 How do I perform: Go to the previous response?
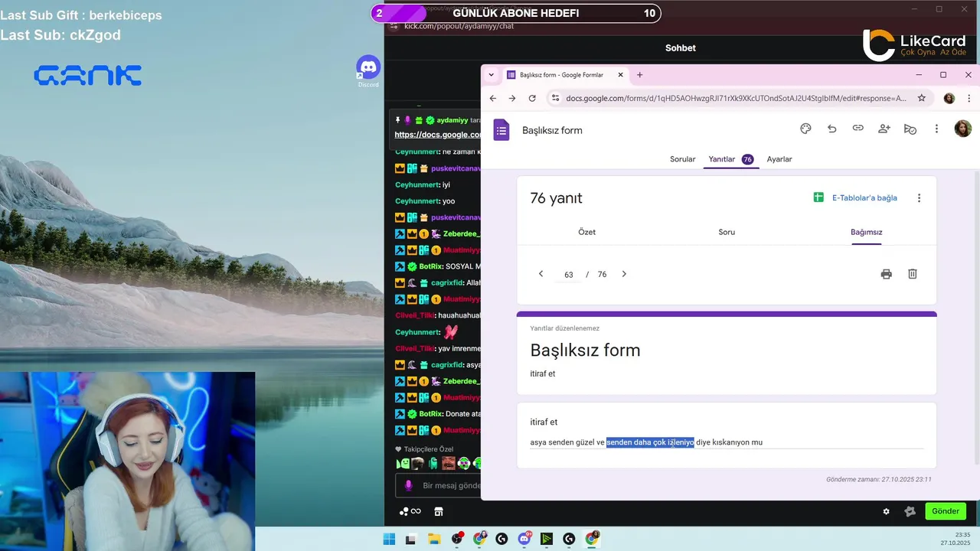point(541,274)
